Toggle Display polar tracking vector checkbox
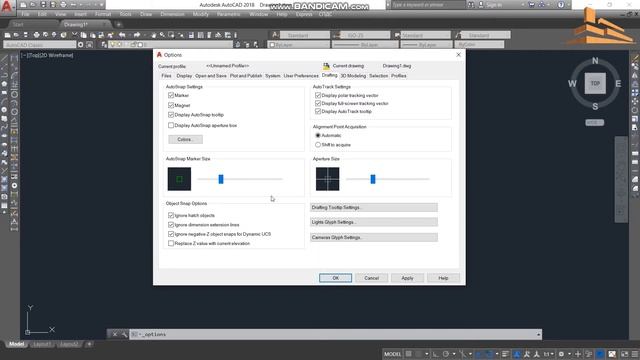 pos(318,95)
